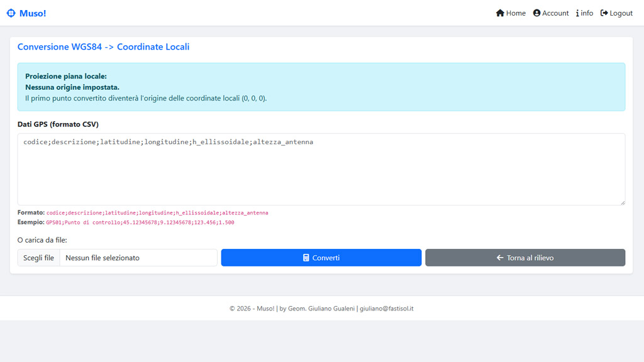
Task: Click the Muso! crosshair logo icon
Action: tap(11, 13)
